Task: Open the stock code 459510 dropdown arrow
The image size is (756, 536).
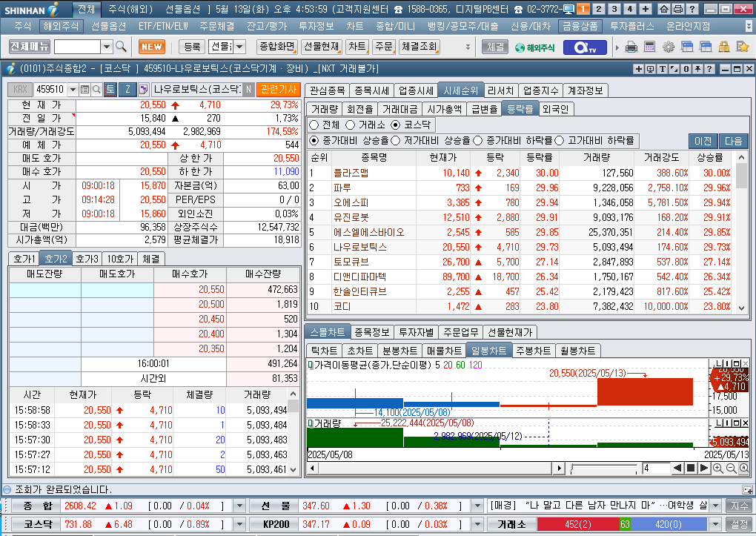Action: point(73,89)
